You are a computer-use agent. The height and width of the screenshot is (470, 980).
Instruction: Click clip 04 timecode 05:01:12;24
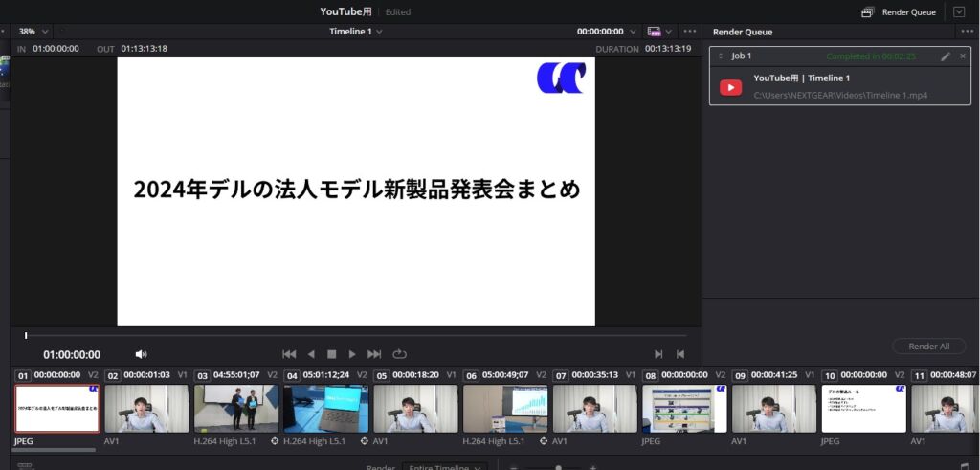[x=326, y=375]
